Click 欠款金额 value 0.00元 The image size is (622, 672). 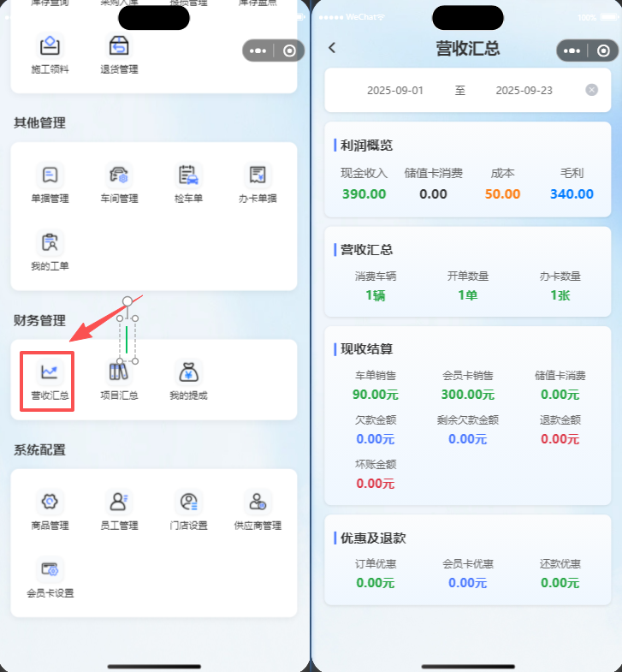(376, 439)
